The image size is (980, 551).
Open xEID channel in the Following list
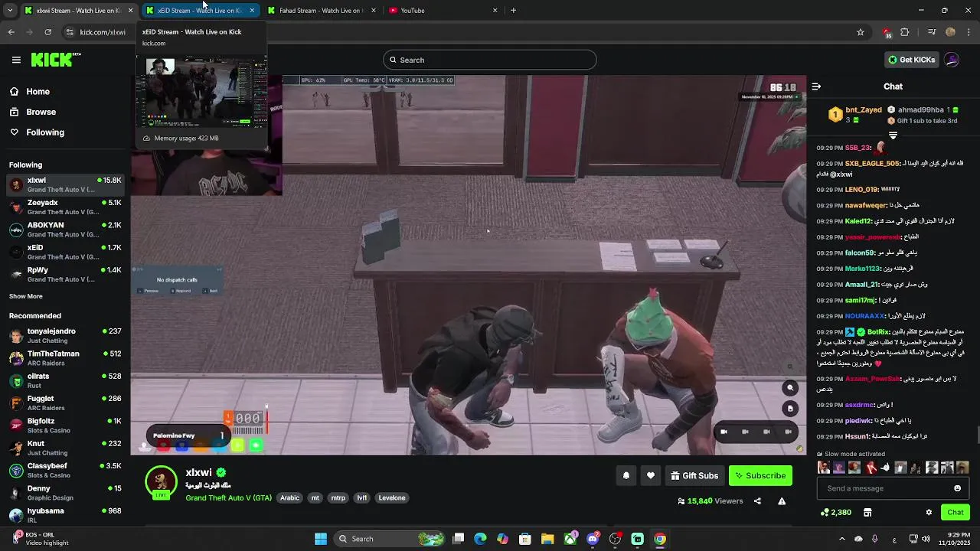(65, 253)
